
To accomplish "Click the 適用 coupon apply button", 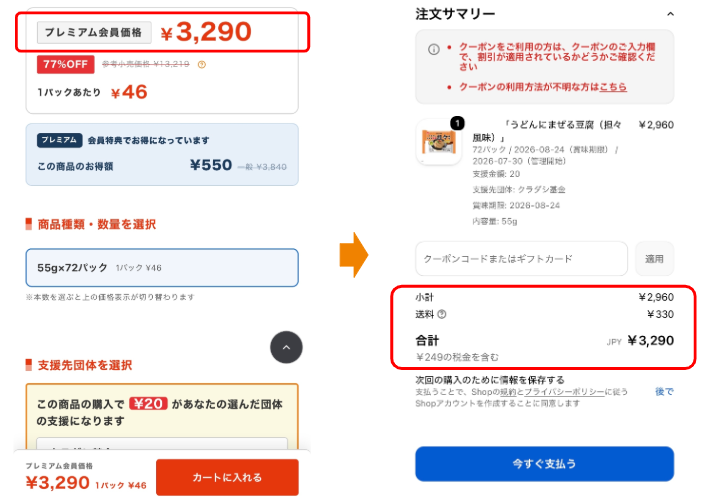I will 654,258.
